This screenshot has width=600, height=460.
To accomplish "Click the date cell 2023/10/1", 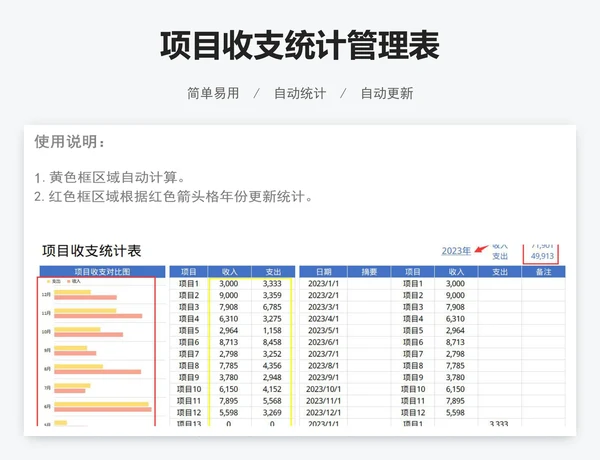I will (323, 389).
